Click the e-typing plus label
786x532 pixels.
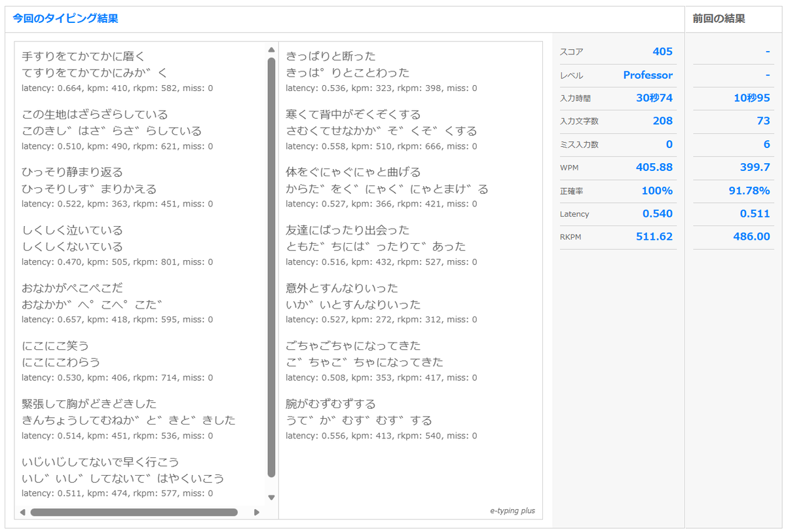click(x=512, y=511)
